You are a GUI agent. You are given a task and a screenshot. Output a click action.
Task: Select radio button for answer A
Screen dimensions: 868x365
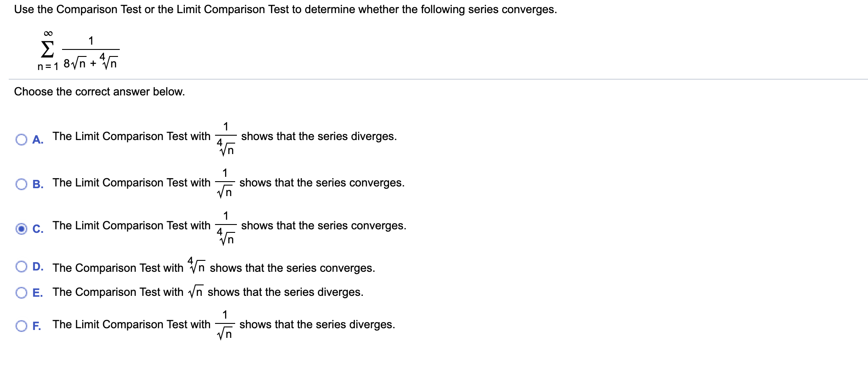(x=21, y=139)
